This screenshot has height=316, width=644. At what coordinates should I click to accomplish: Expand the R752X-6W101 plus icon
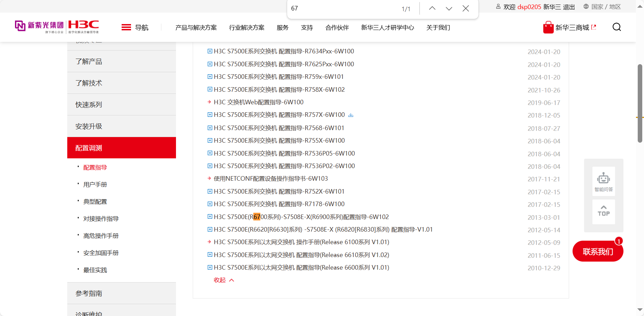coord(210,191)
